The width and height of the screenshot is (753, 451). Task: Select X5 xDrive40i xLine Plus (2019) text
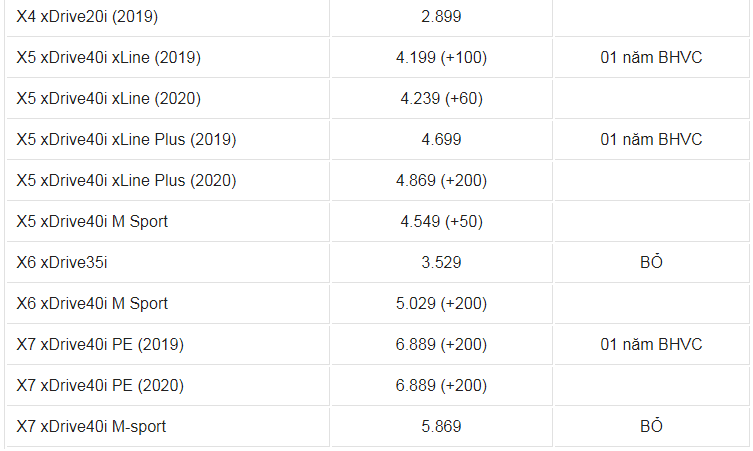(126, 140)
